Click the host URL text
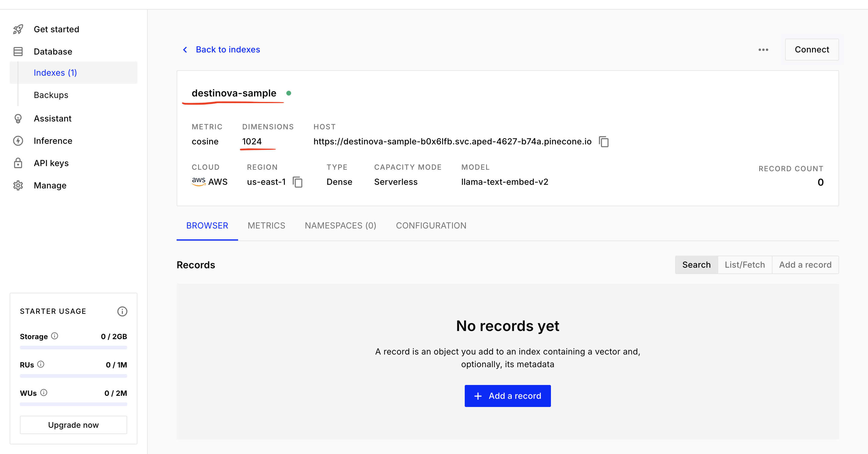This screenshot has height=454, width=868. [x=452, y=142]
